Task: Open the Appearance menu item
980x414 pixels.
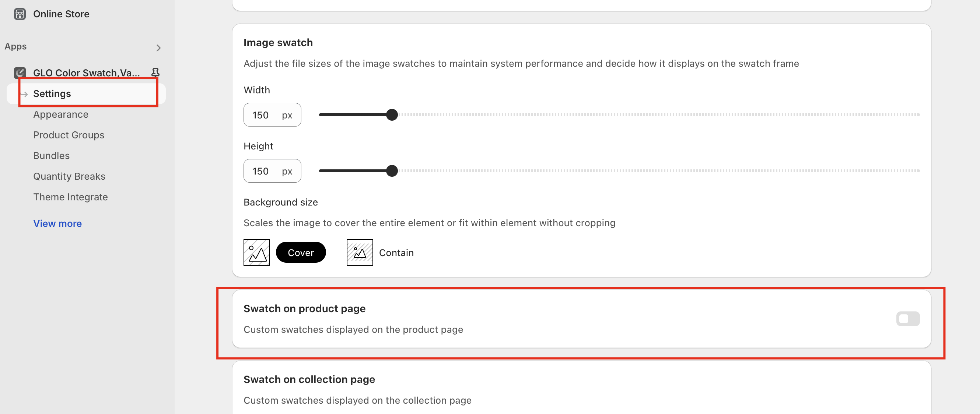Action: pos(61,114)
